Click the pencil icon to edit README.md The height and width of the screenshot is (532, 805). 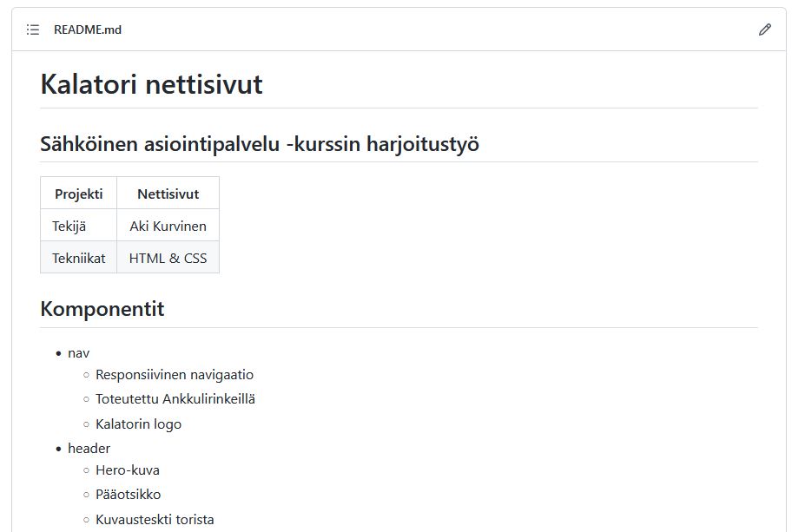tap(764, 30)
